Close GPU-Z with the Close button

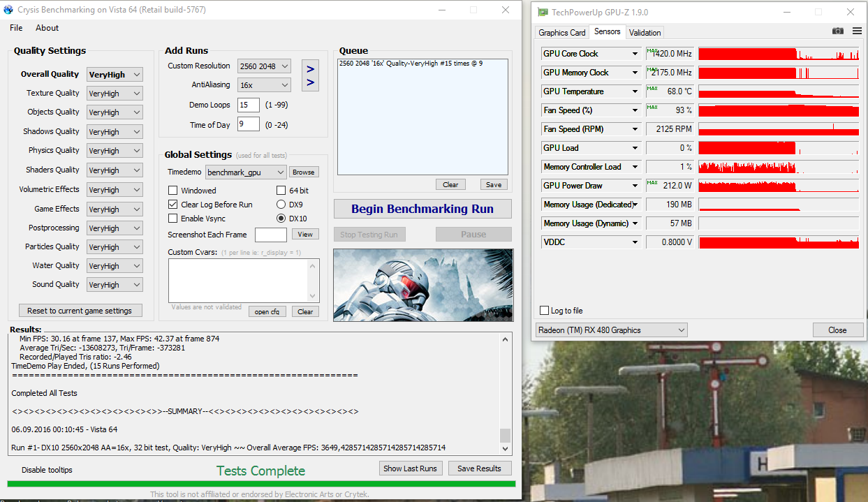(837, 330)
